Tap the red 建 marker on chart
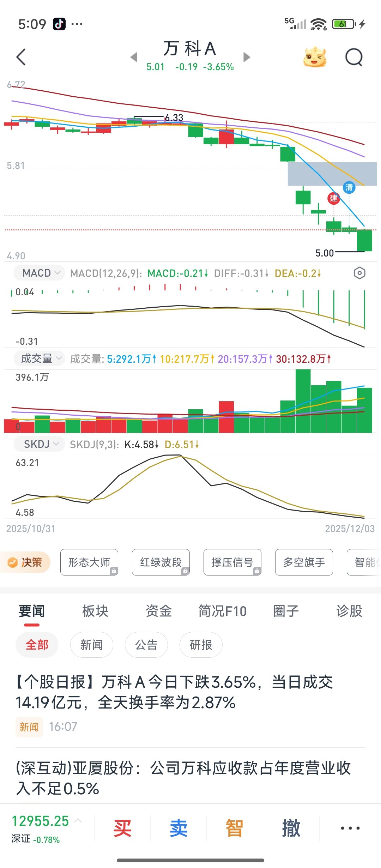 coord(334,198)
